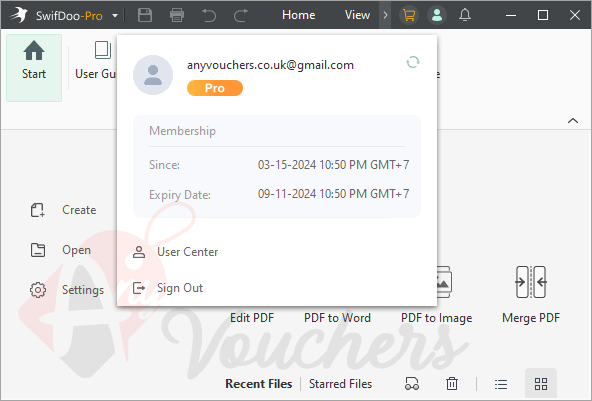592x401 pixels.
Task: Switch to Recent Files tab
Action: pos(259,384)
